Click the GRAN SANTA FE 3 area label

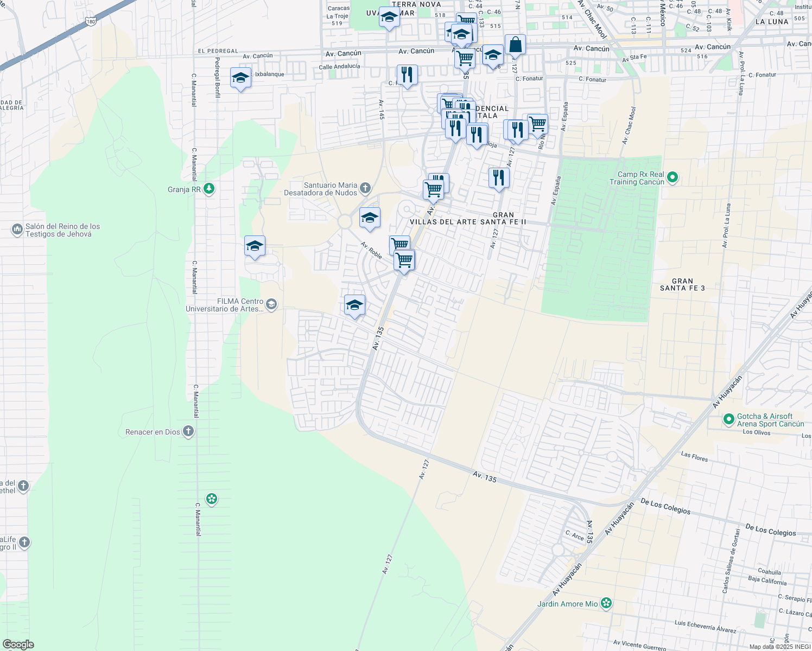click(x=681, y=285)
